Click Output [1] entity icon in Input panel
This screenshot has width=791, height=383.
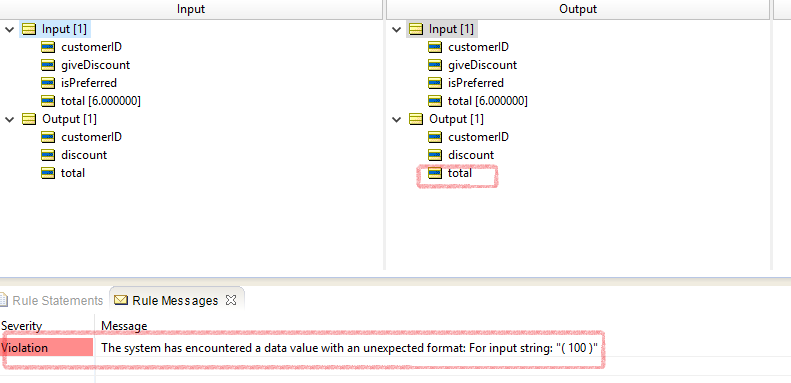(x=29, y=119)
